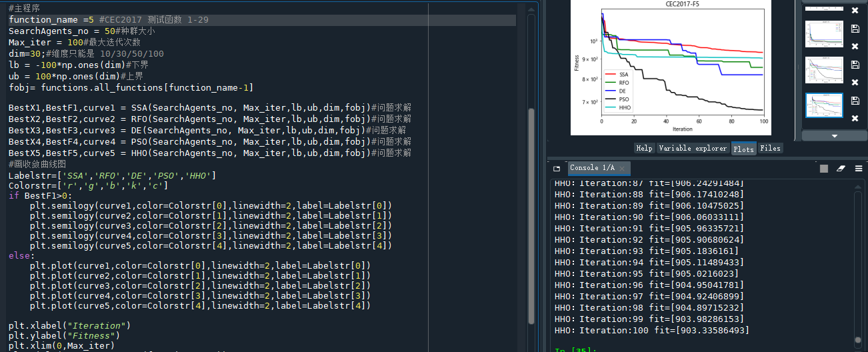This screenshot has width=868, height=352.
Task: Click the save icon next to the top full thumbnail
Action: 855,29
